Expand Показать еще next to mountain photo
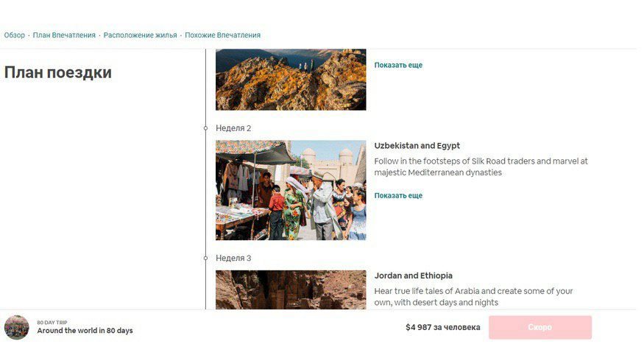 (398, 65)
